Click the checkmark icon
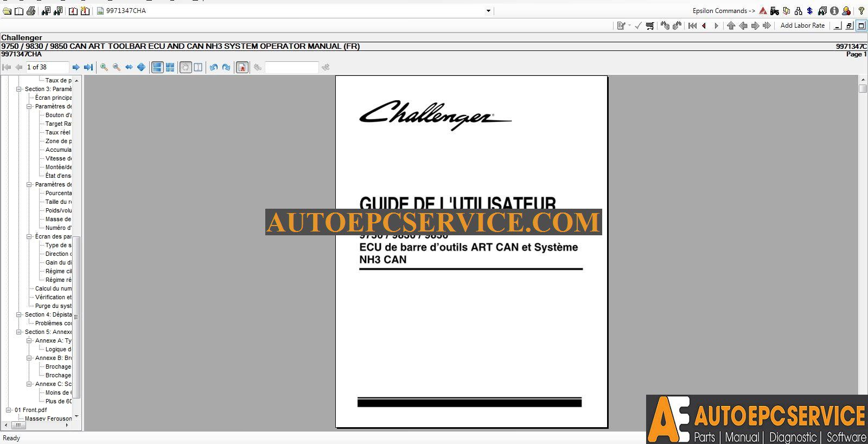 (638, 25)
